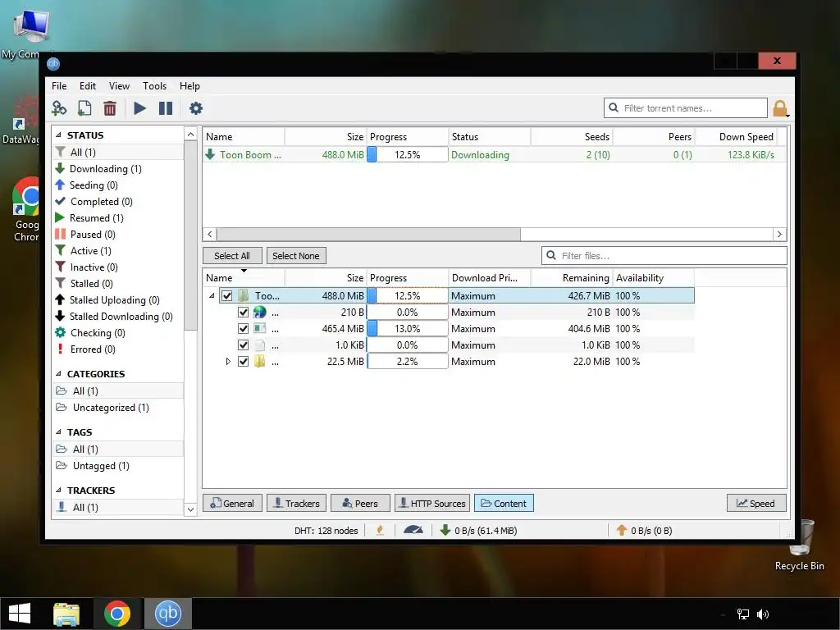Uncheck the 22.5 MiB folder checkbox

coord(243,362)
